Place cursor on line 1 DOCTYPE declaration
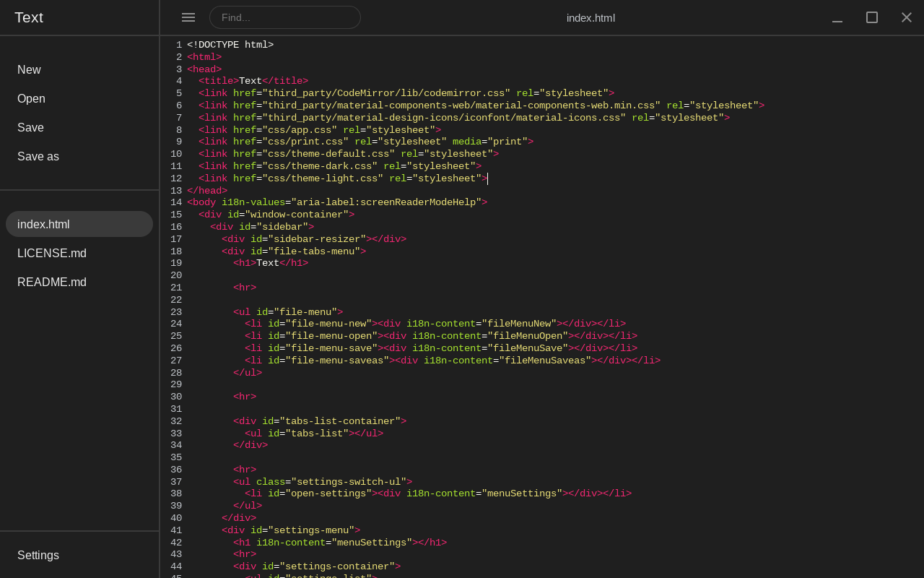 coord(230,45)
